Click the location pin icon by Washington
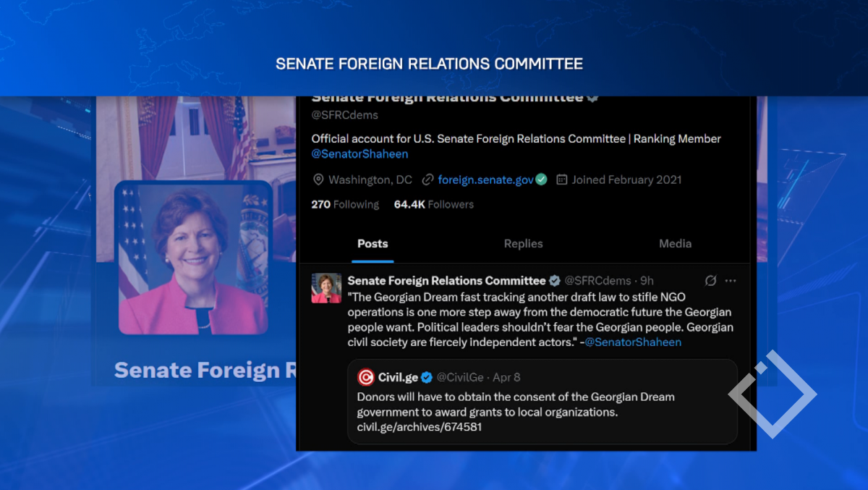868x490 pixels. 318,179
